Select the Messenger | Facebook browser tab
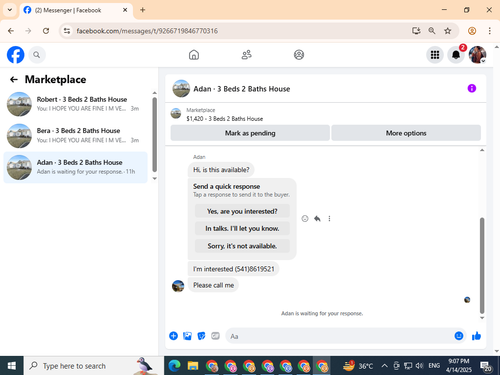Viewport: 500px width, 375px height. 76,10
